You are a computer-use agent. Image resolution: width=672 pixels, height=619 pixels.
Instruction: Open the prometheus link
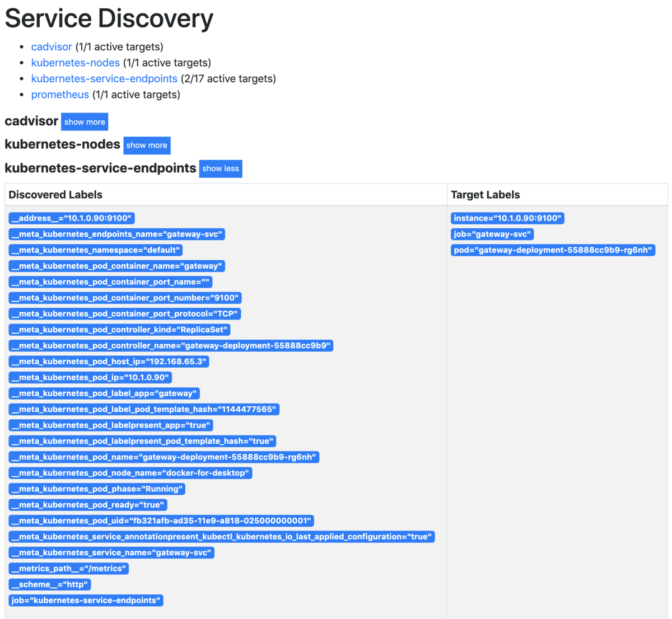pos(60,95)
